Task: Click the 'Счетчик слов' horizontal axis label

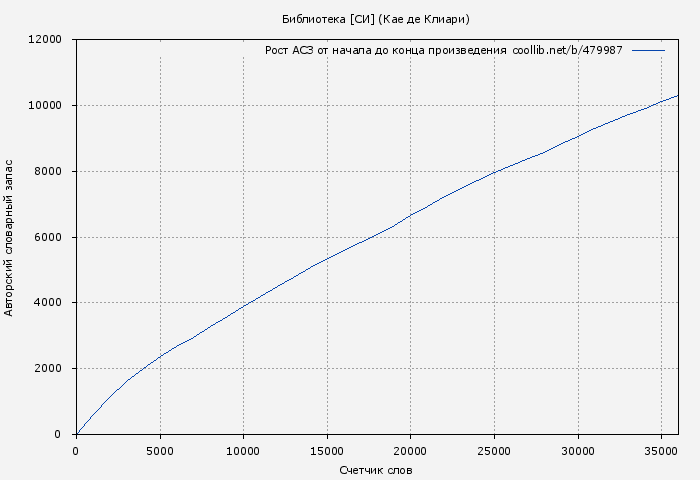Action: coord(375,470)
